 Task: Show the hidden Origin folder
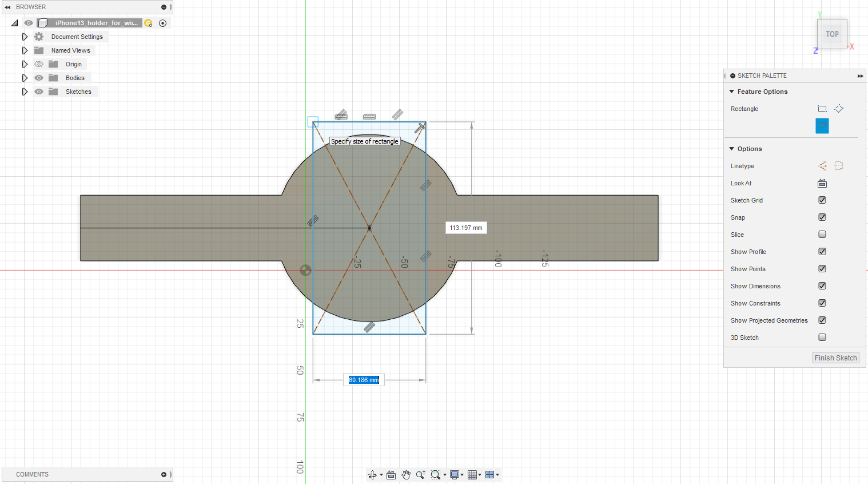click(39, 64)
